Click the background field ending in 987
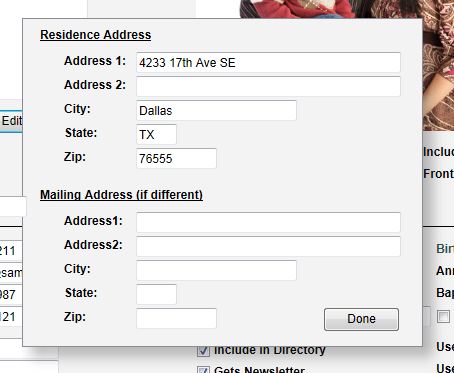454x373 pixels. tap(11, 294)
